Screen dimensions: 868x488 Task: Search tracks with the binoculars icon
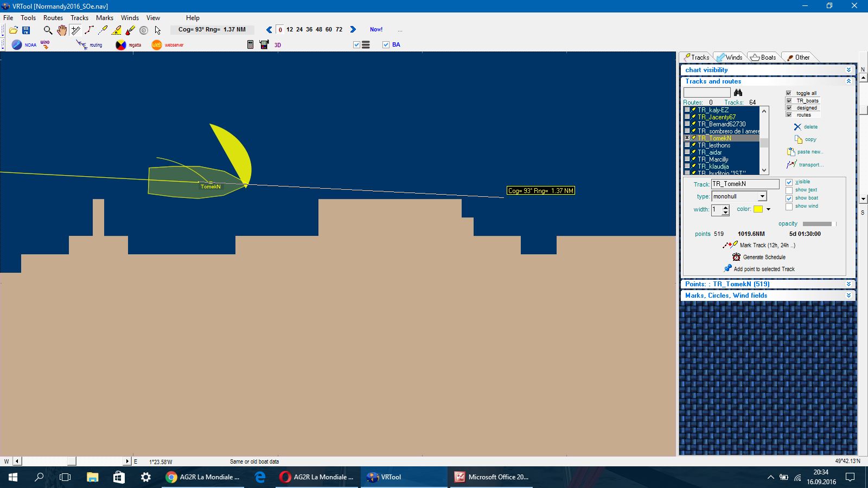pos(738,93)
